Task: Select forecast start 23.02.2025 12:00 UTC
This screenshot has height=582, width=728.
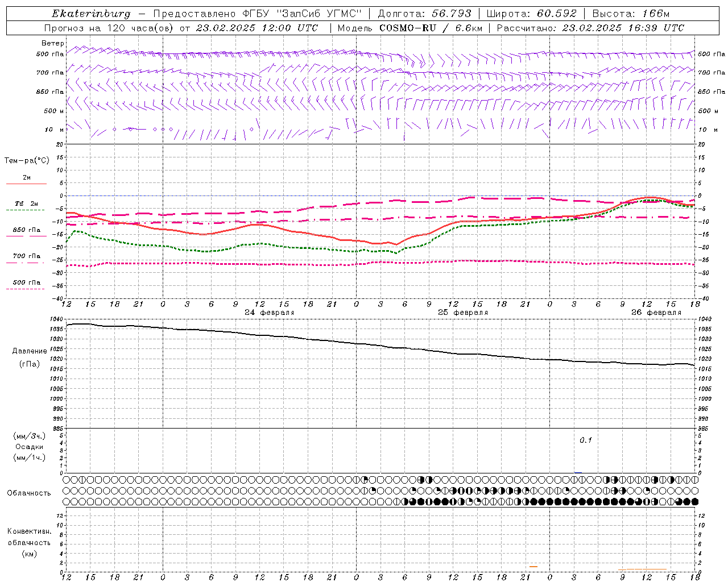Action: (x=257, y=28)
